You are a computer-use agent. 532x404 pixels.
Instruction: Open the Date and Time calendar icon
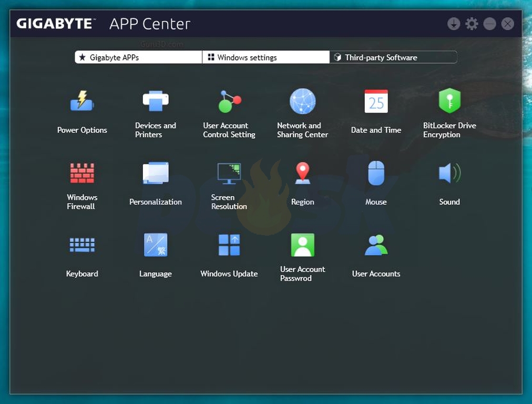(x=376, y=101)
